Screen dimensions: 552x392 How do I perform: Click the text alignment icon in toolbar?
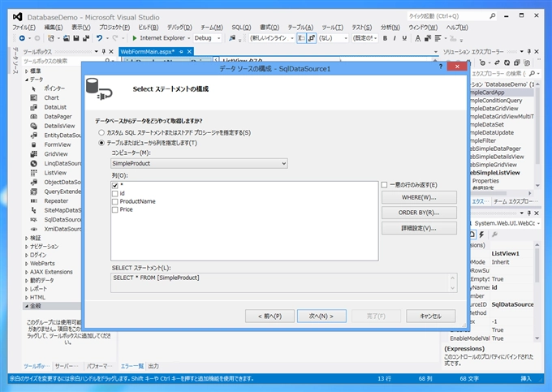[x=438, y=38]
